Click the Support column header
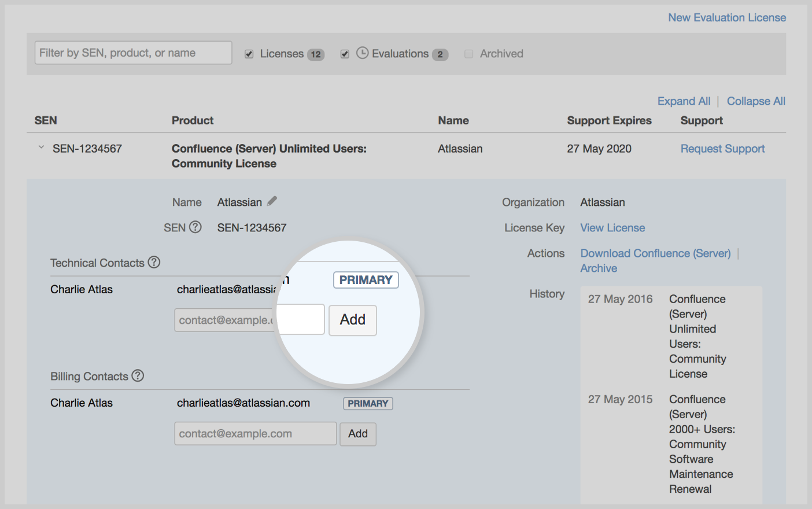The width and height of the screenshot is (812, 509). 702,120
